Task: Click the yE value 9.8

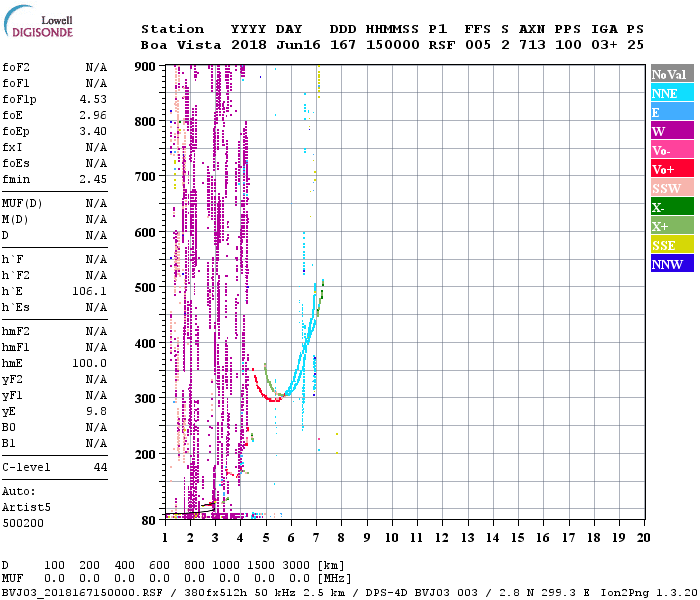Action: pos(97,411)
